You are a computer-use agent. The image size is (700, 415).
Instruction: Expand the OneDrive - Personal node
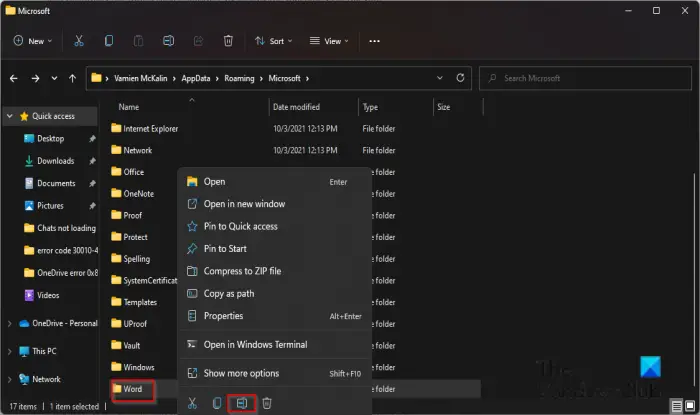pos(9,324)
